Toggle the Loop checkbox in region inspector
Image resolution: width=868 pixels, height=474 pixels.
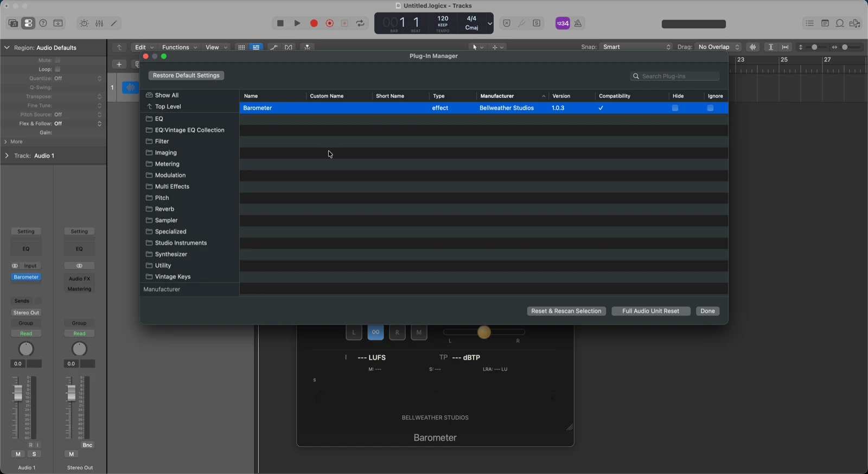58,69
